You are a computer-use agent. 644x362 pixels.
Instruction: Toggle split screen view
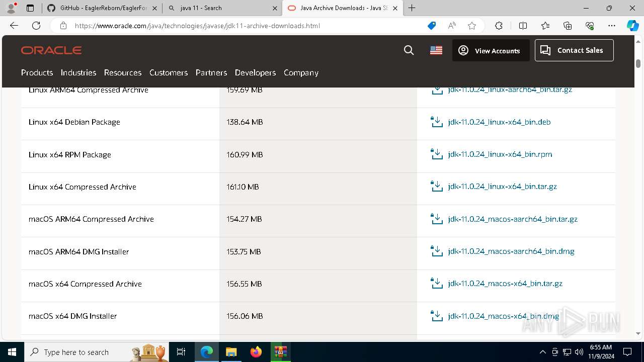[x=523, y=26]
